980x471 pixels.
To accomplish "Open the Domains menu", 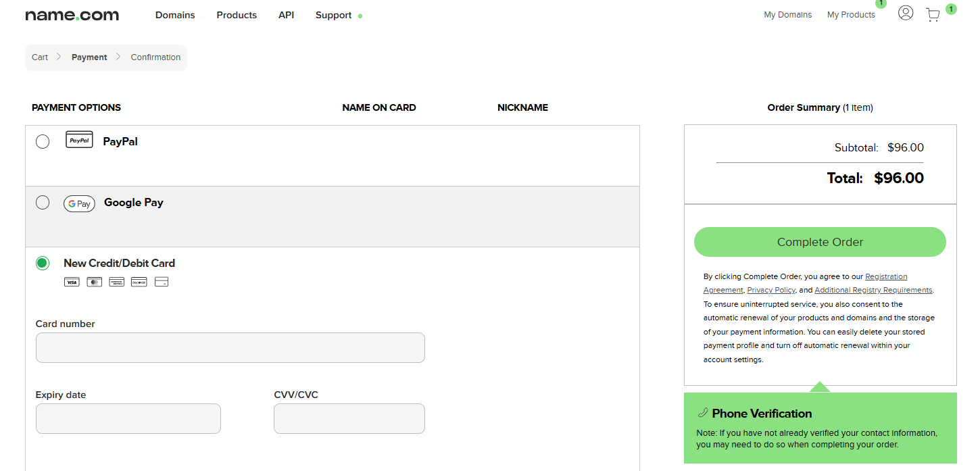I will 175,15.
